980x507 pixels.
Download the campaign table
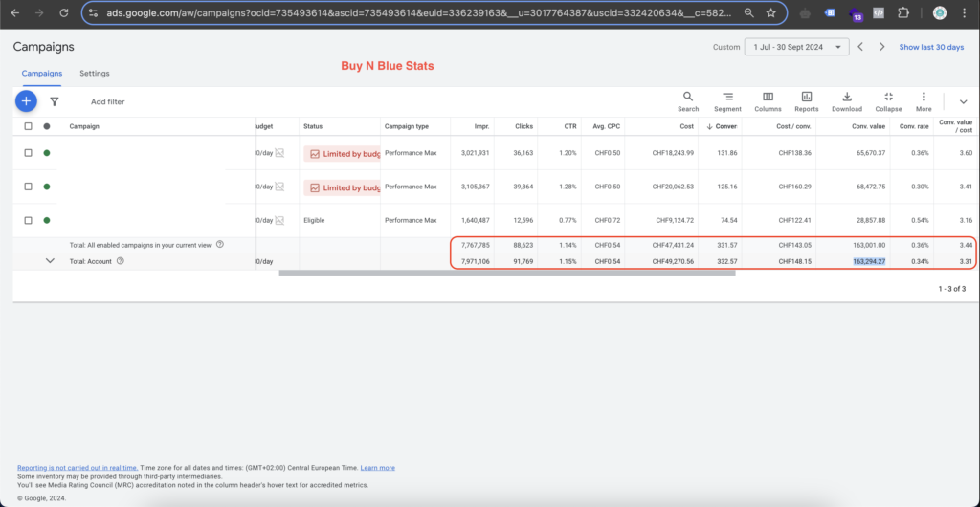(x=847, y=101)
